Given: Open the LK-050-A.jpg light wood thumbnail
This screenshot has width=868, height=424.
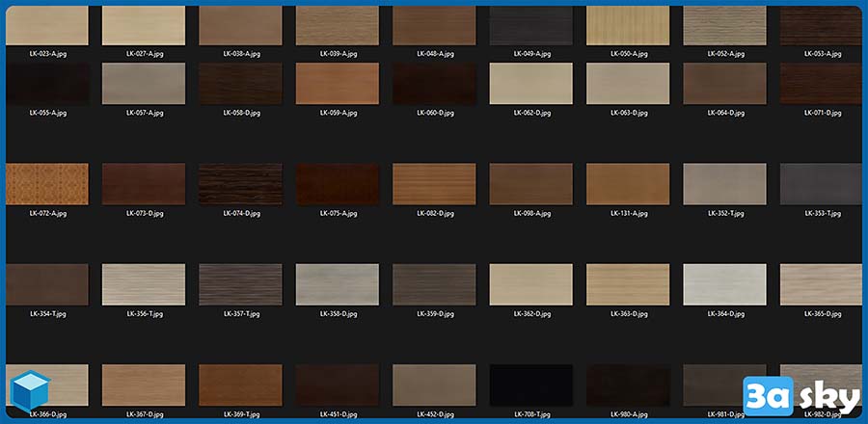Looking at the screenshot, I should coord(628,25).
